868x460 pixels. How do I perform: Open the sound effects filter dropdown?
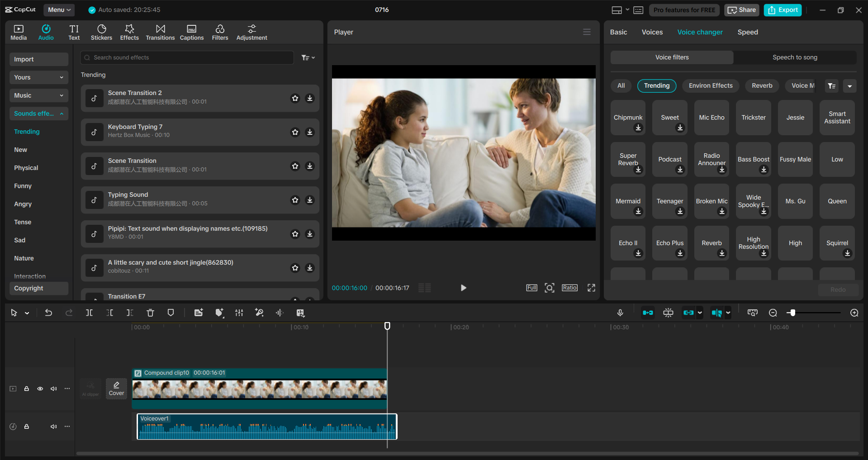click(308, 57)
